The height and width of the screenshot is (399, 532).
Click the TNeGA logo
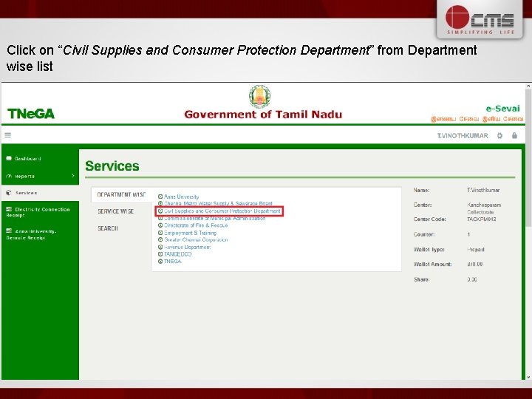(x=31, y=114)
